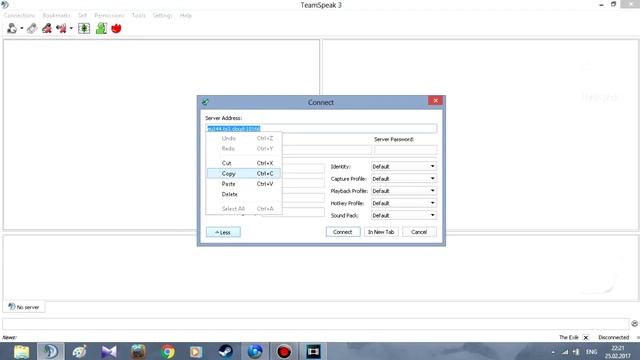
Task: Click the red figure toolbar icon
Action: click(x=47, y=28)
